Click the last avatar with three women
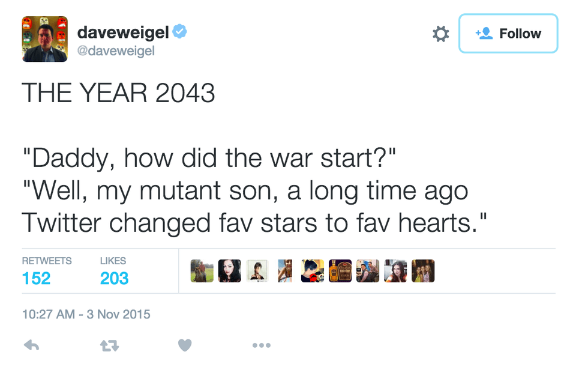This screenshot has height=373, width=588. point(423,271)
